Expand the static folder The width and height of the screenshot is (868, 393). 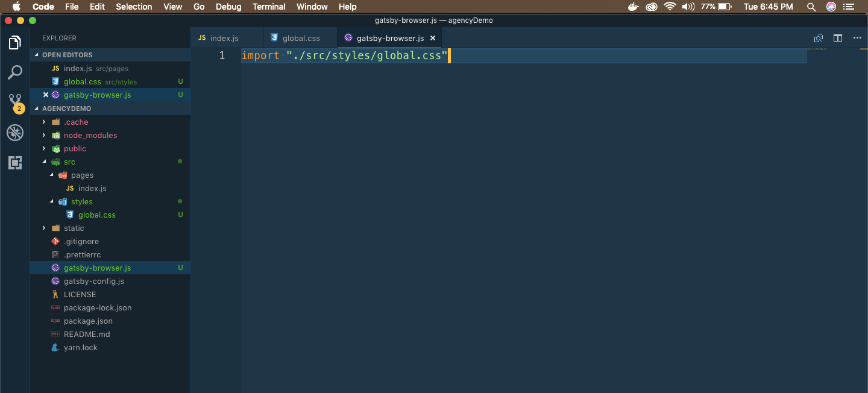[x=44, y=228]
